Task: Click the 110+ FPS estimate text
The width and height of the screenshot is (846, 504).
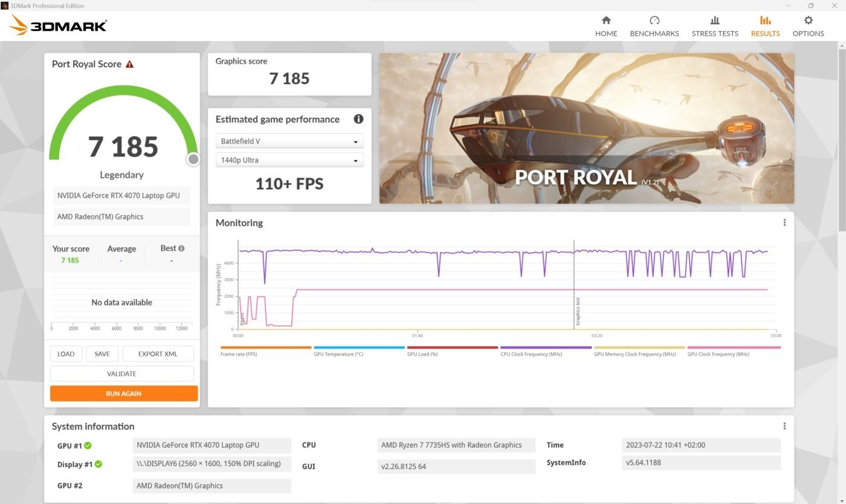Action: click(x=289, y=184)
